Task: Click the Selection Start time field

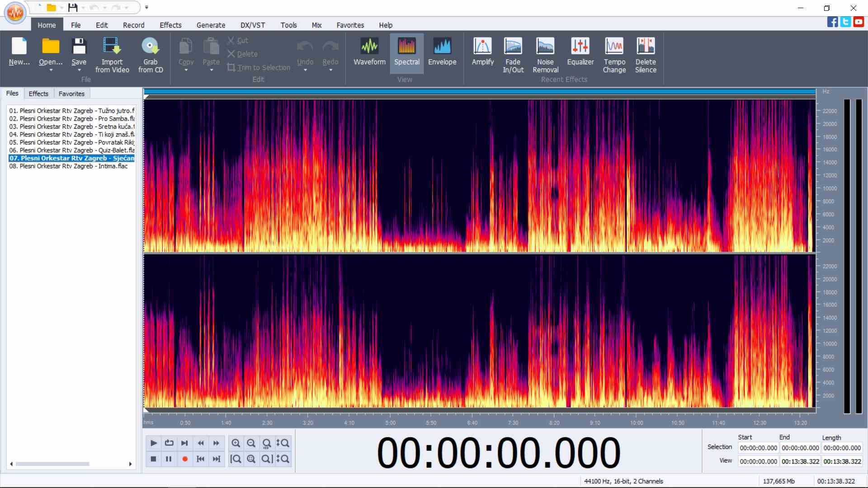Action: coord(758,448)
